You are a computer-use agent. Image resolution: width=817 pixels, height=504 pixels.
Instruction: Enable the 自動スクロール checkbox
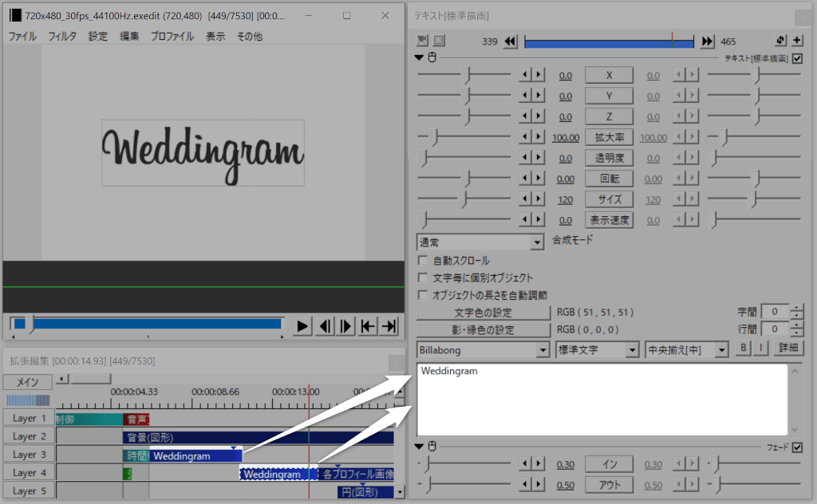point(423,261)
